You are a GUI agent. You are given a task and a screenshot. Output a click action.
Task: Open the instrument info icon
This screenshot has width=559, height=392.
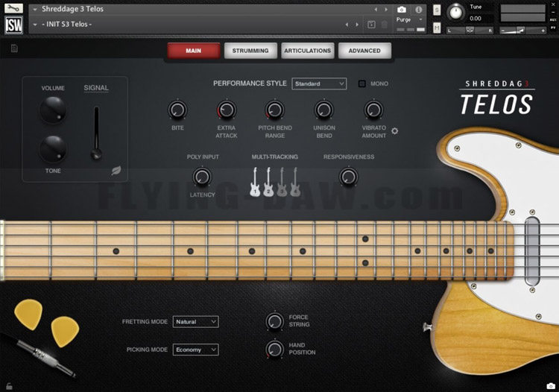point(419,10)
